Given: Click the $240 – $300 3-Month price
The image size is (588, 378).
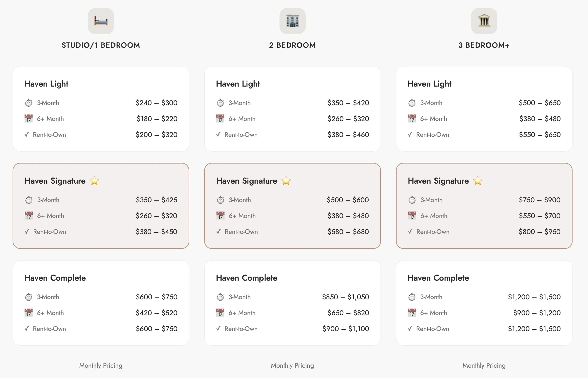Looking at the screenshot, I should [x=156, y=103].
